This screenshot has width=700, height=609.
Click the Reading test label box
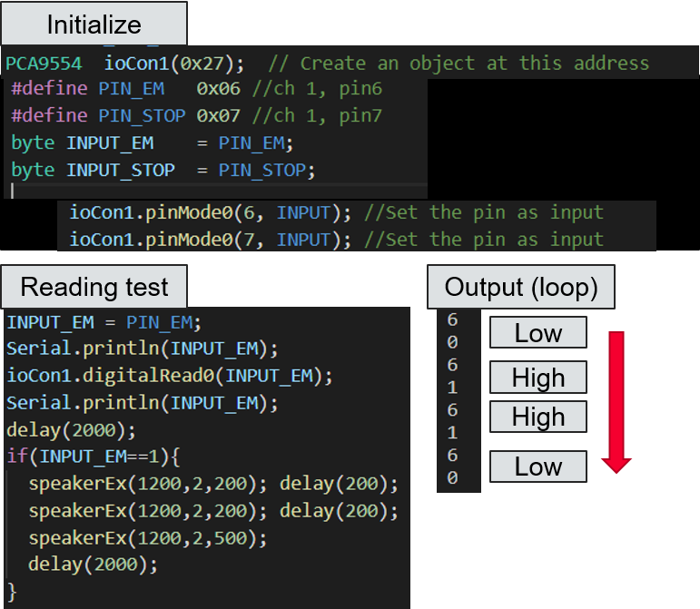click(x=94, y=287)
